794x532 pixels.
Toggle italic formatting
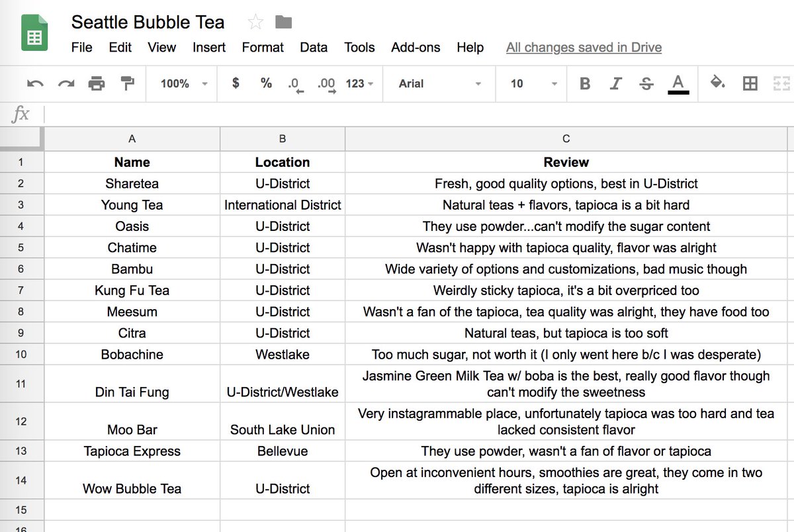click(x=615, y=83)
